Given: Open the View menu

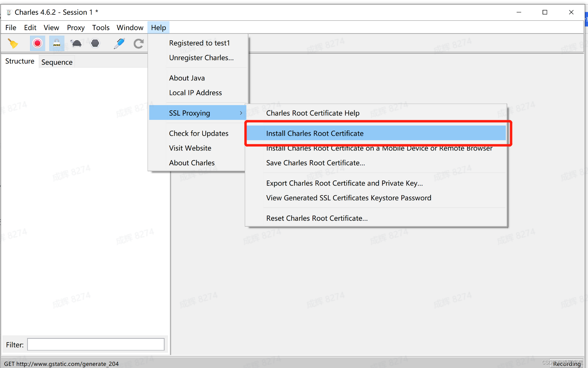Looking at the screenshot, I should pos(51,28).
